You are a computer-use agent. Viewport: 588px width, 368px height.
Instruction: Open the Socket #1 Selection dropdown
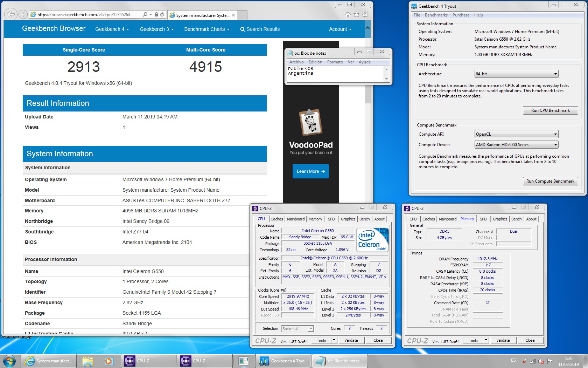(x=297, y=329)
